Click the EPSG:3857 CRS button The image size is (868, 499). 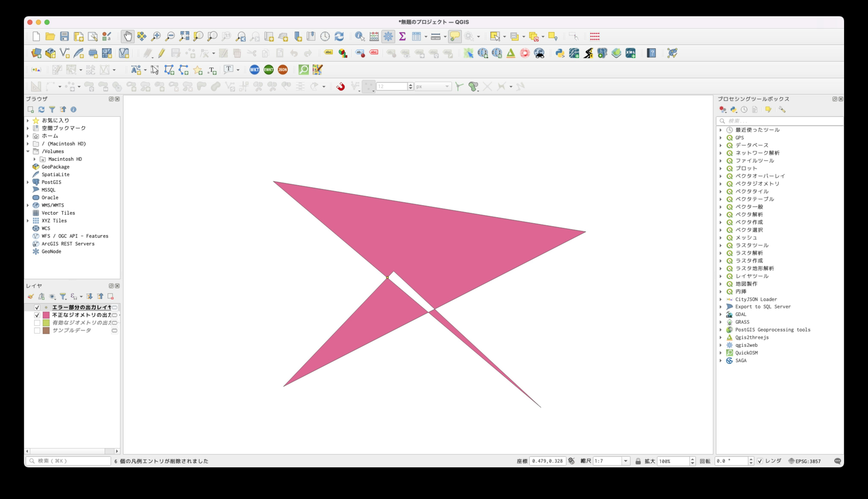coord(804,461)
